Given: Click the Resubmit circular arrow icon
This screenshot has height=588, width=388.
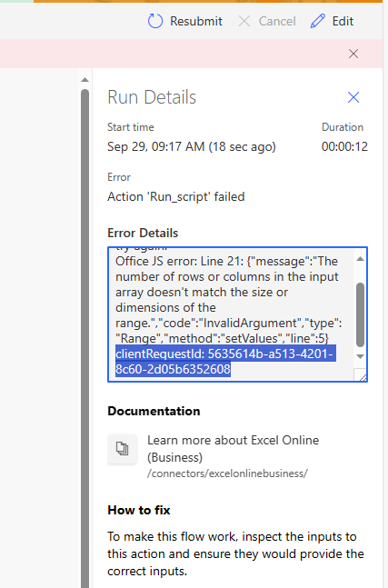Looking at the screenshot, I should [x=154, y=21].
